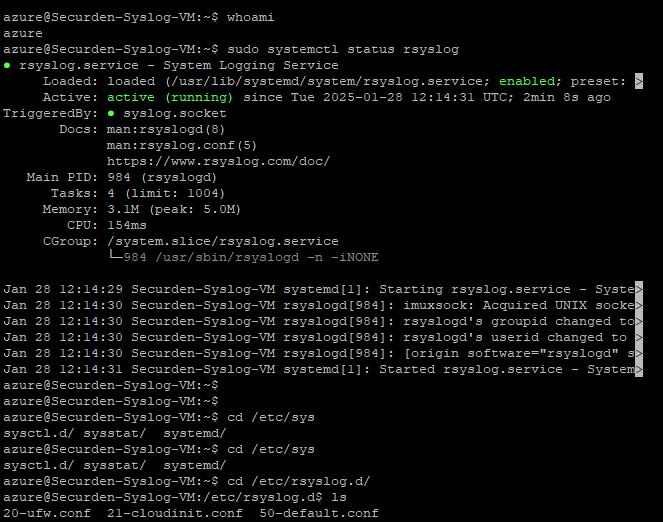Click the truncation marker after 'Starting rsyslog.service'
Screen dimensions: 663x522
(x=639, y=289)
